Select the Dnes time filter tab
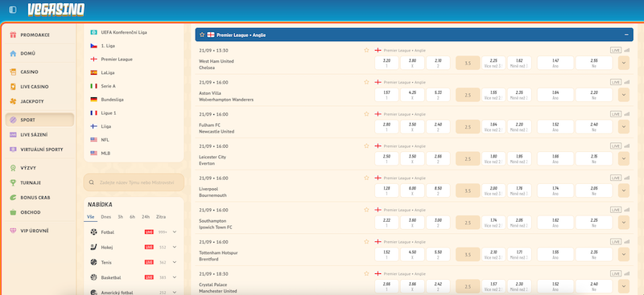 tap(106, 217)
